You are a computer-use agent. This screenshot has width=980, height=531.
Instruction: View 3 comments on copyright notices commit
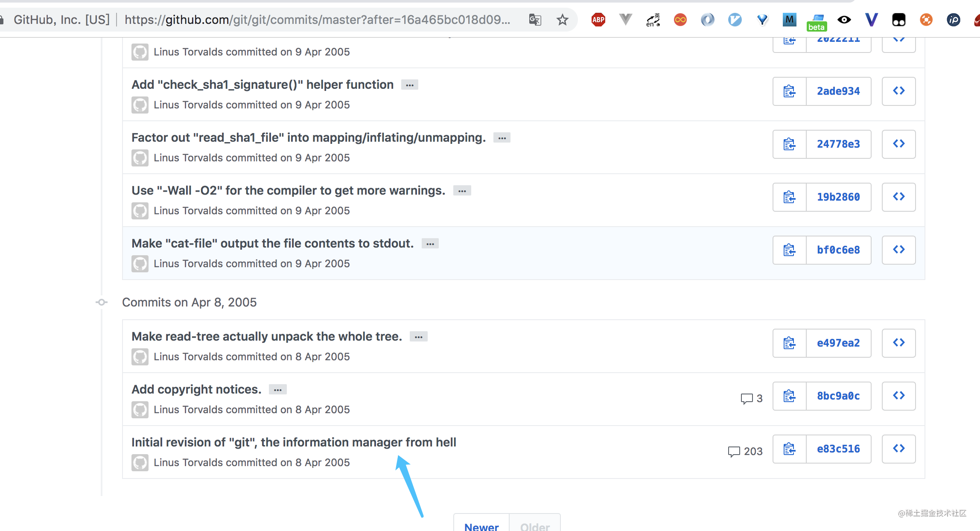752,398
